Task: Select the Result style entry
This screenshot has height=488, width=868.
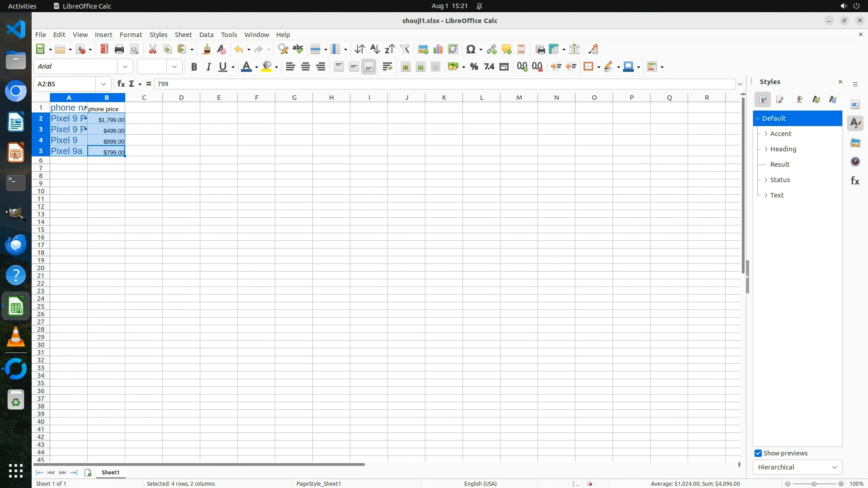Action: coord(780,164)
